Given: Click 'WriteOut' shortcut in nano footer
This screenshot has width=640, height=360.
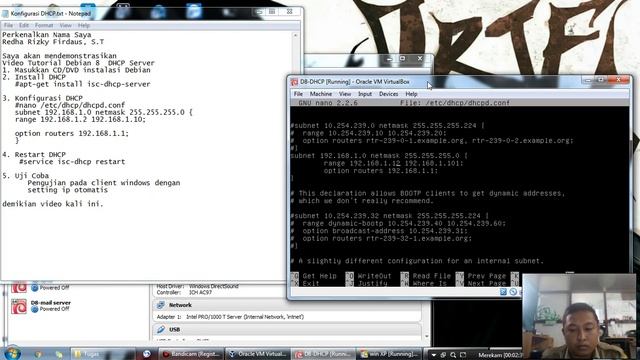Looking at the screenshot, I should pos(368,276).
